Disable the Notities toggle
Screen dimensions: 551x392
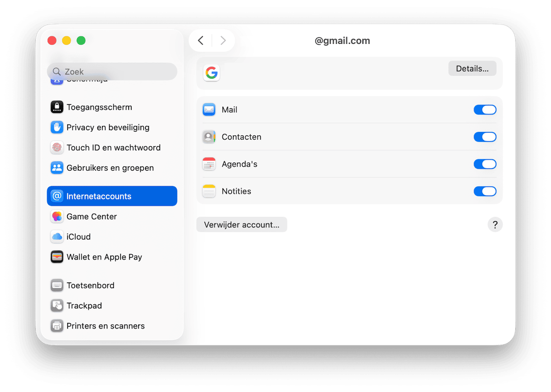click(485, 191)
